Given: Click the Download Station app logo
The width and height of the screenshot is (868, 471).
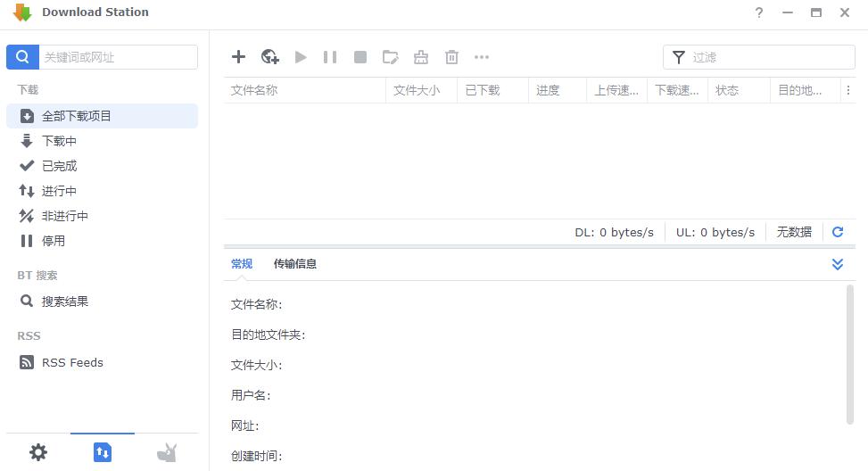Looking at the screenshot, I should 22,12.
